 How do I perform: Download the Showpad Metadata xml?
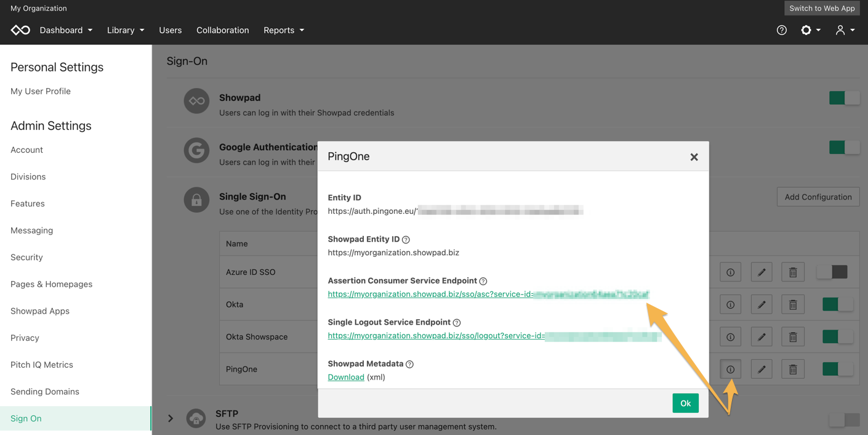point(346,377)
